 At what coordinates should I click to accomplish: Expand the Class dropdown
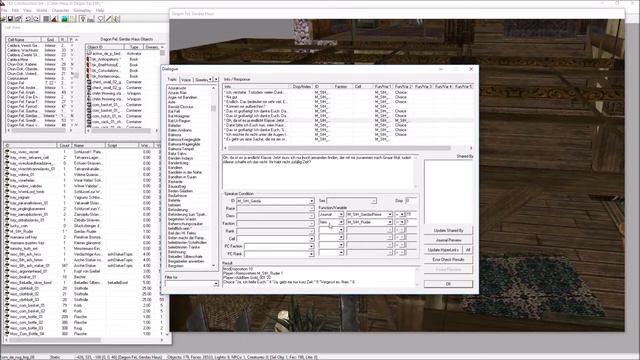pos(311,216)
